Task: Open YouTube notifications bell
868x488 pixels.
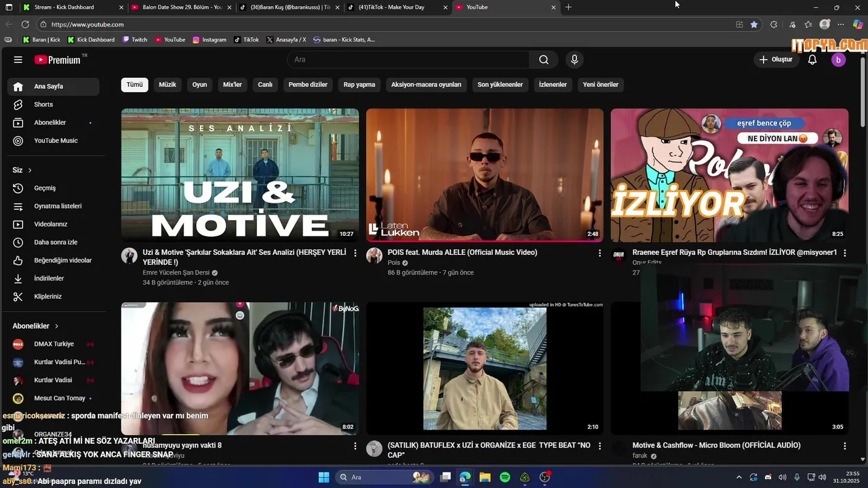Action: click(x=812, y=60)
